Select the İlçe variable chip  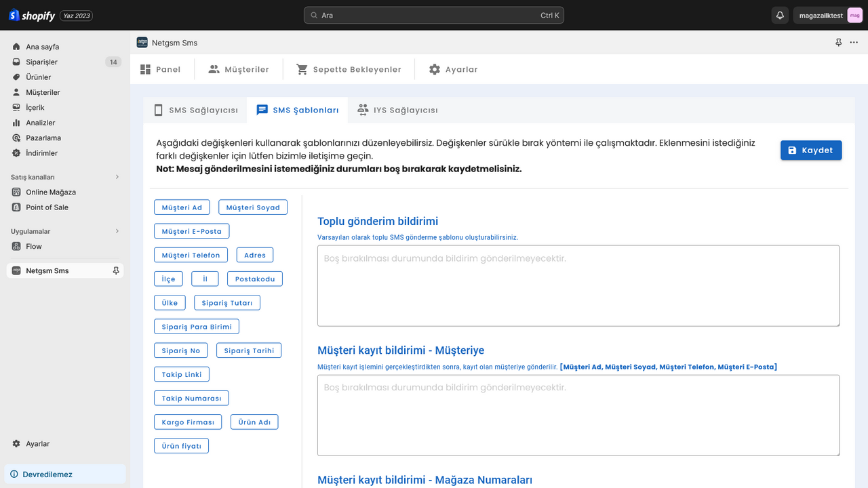169,279
